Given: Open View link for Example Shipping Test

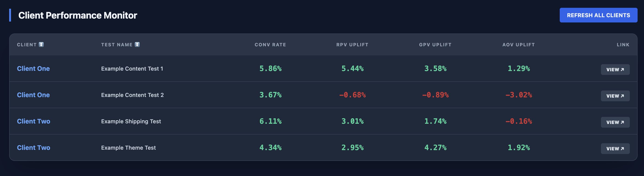Looking at the screenshot, I should pos(615,122).
